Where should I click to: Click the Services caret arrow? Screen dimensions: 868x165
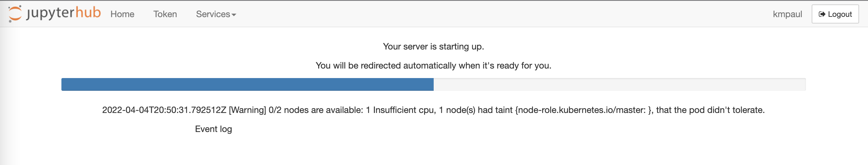click(x=234, y=15)
